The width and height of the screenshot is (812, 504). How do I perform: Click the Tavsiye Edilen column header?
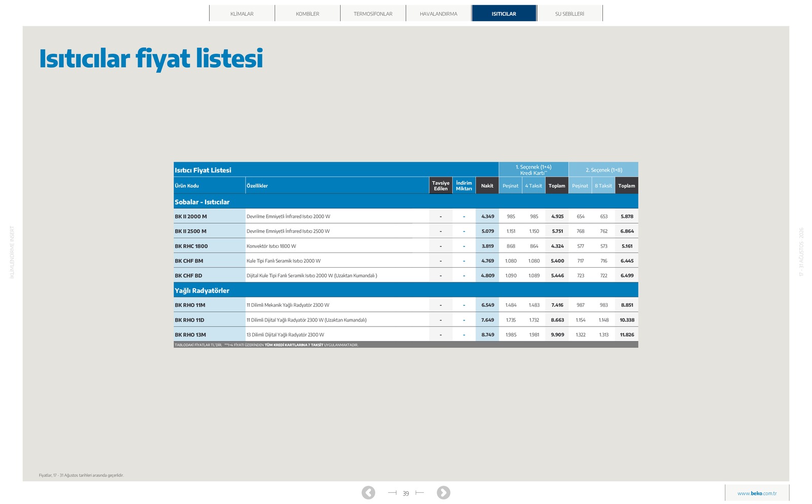coord(441,186)
